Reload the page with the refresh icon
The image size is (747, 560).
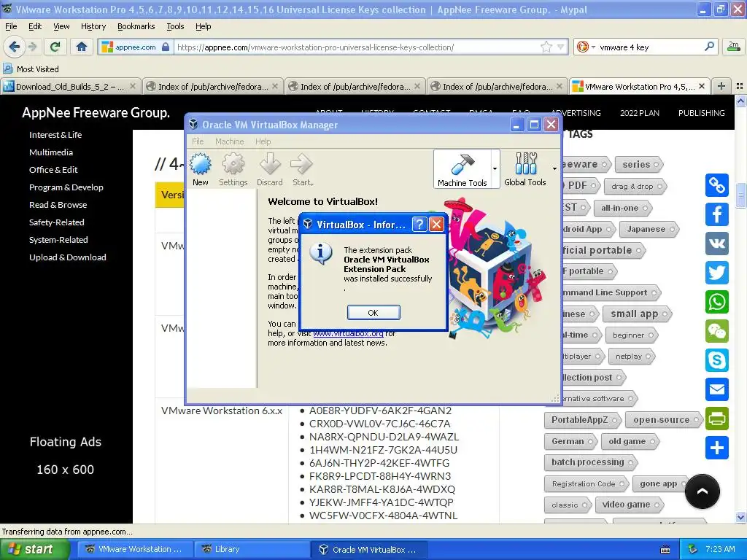55,47
